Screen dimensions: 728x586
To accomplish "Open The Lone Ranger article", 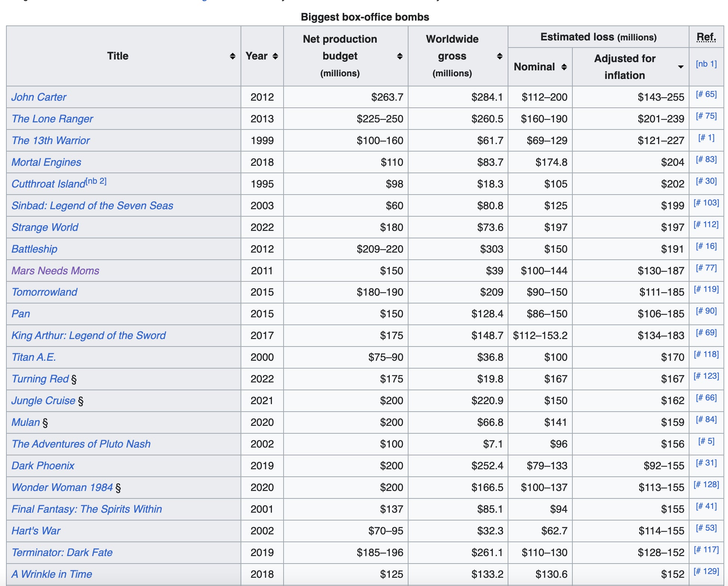I will tap(52, 119).
